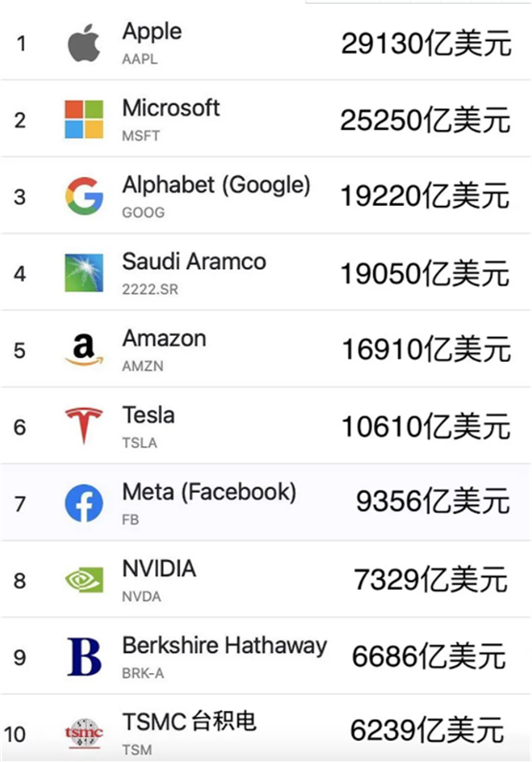Click the Microsoft four-color logo
The width and height of the screenshot is (532, 762).
pos(84,120)
